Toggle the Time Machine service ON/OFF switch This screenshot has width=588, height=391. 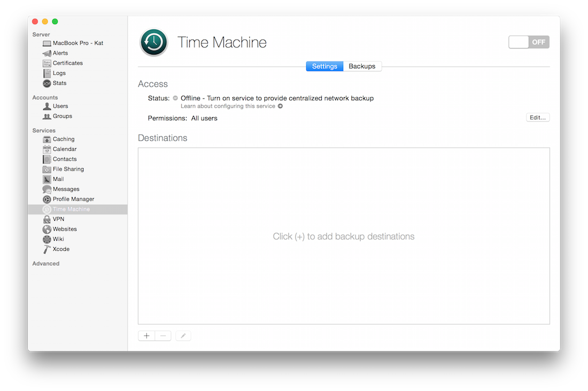[x=529, y=42]
